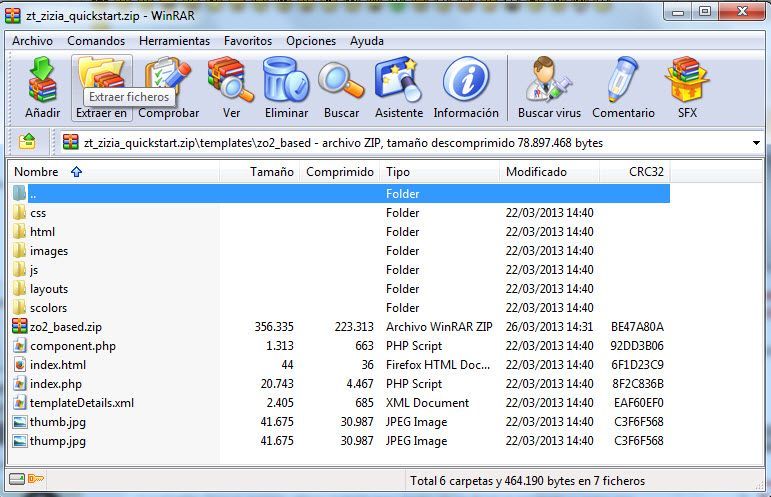Image resolution: width=771 pixels, height=497 pixels.
Task: Click the CRC32 value EAF60EF0
Action: (x=639, y=403)
